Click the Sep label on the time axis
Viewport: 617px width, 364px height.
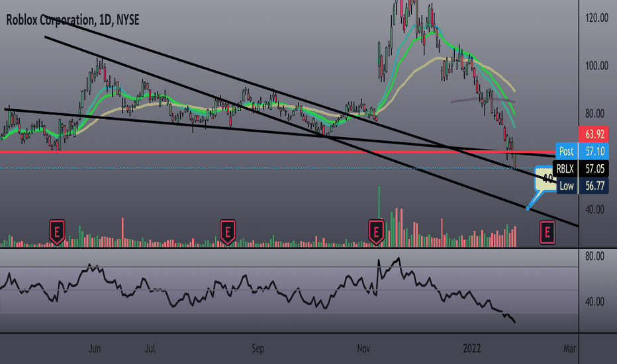pos(258,349)
